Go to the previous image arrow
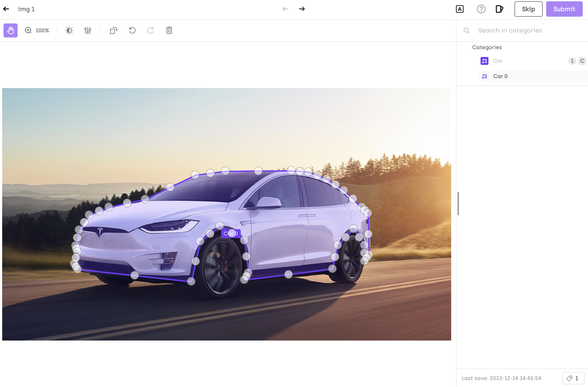Screen dimensions: 588x387 (x=285, y=9)
